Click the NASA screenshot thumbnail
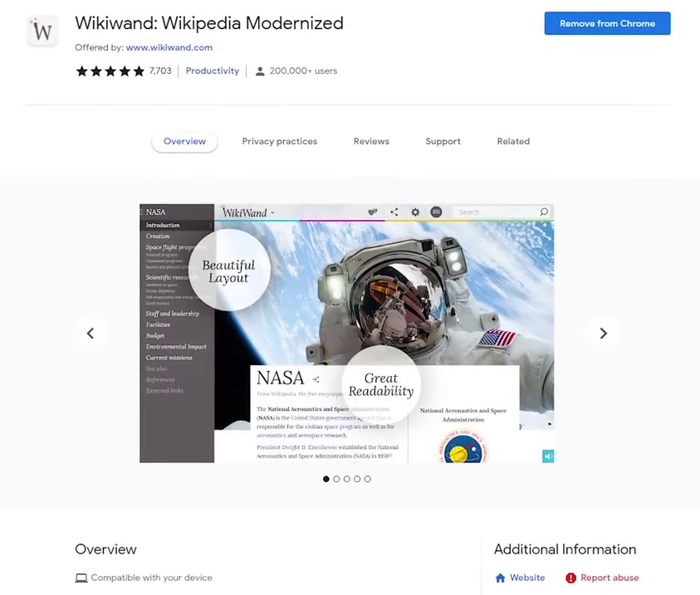Image resolution: width=700 pixels, height=595 pixels. click(x=347, y=333)
